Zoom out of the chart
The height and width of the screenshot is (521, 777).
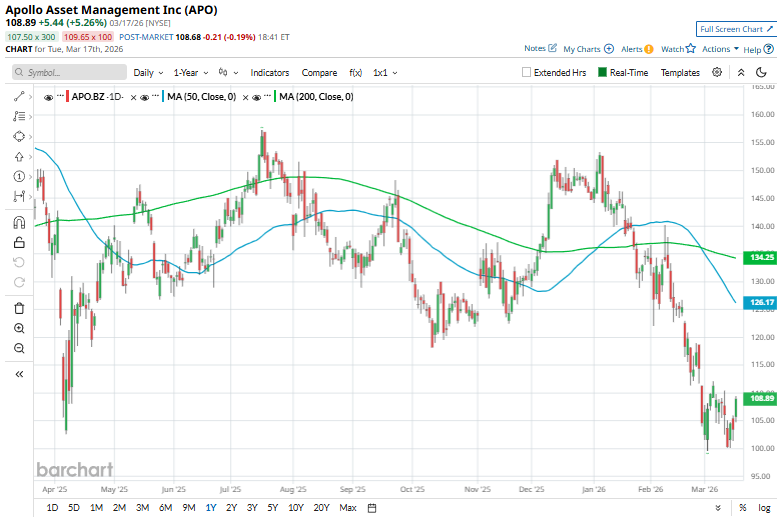tap(19, 348)
